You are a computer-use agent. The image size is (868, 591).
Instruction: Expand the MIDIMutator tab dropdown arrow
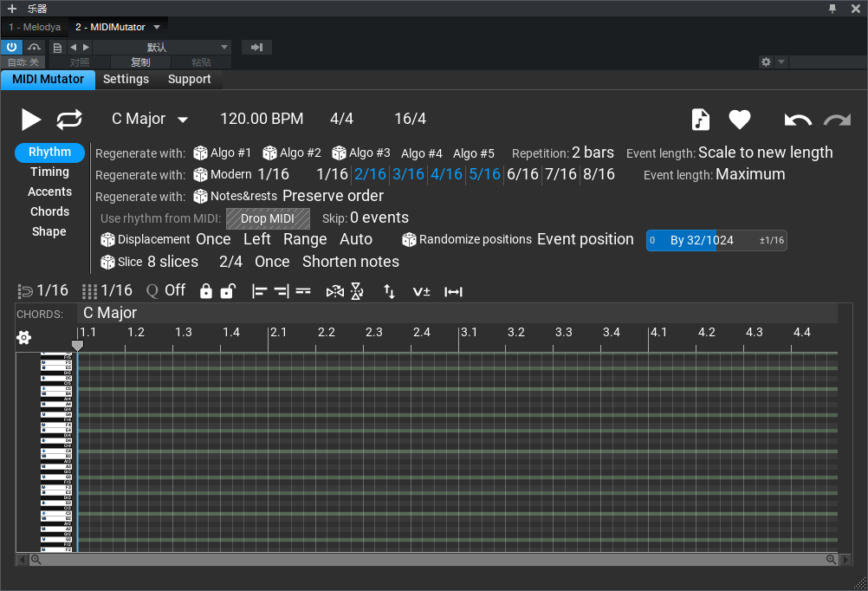click(x=157, y=27)
